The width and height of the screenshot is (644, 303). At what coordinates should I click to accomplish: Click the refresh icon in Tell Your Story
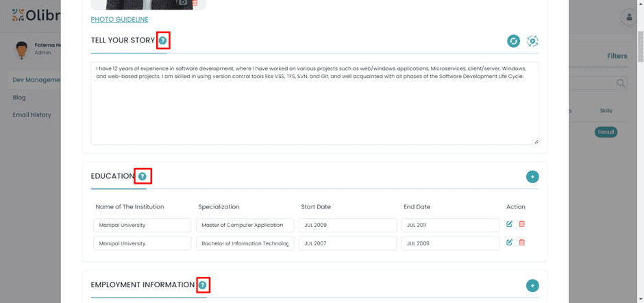tap(513, 41)
